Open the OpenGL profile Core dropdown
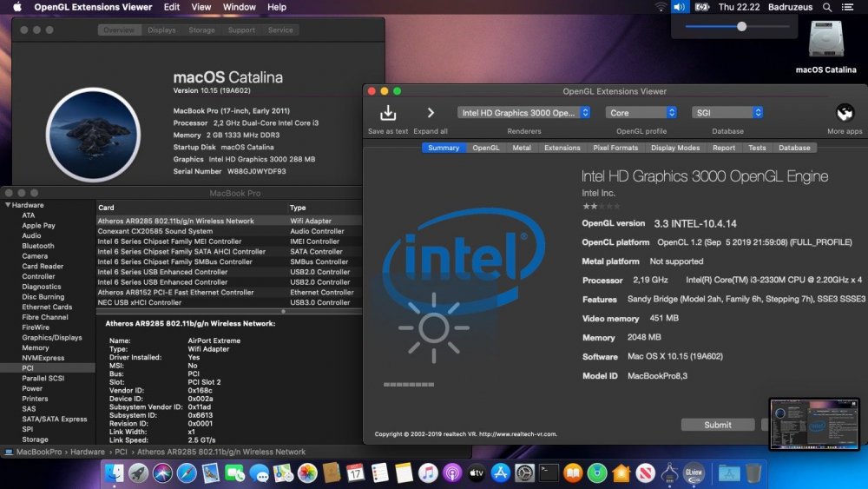Viewport: 868px width, 489px height. point(641,112)
